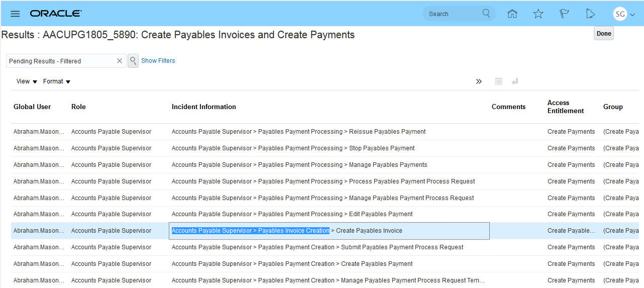This screenshot has height=288, width=644.
Task: Click the Access Entitlement column header
Action: click(x=565, y=107)
